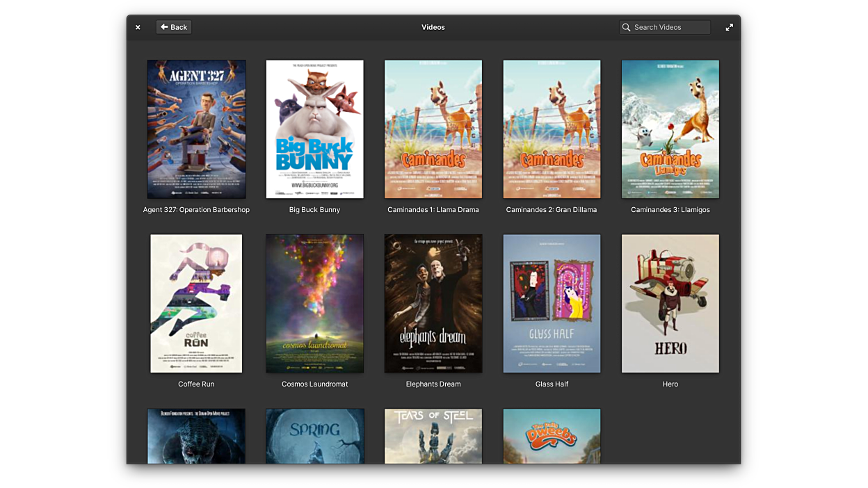The height and width of the screenshot is (488, 868).
Task: Click the Cosmos Laundromat title text
Action: tap(314, 384)
